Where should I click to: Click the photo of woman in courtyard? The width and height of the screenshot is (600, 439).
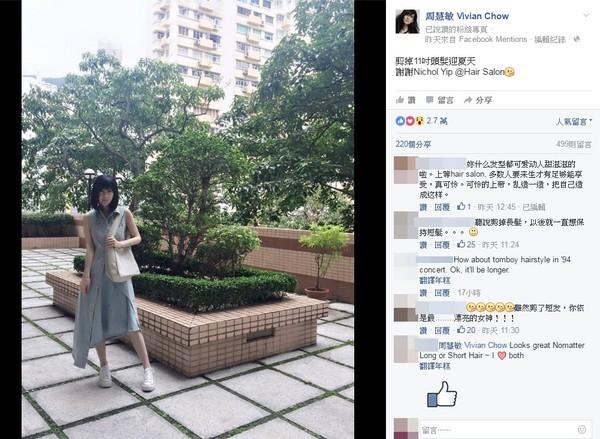188,219
